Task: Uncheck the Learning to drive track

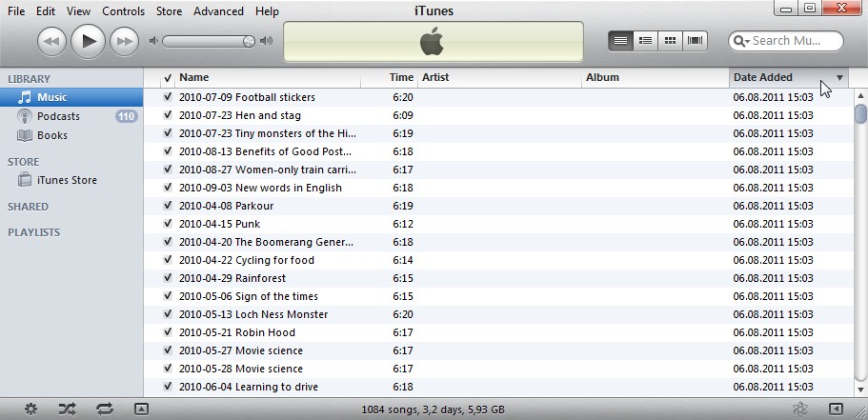Action: tap(168, 387)
